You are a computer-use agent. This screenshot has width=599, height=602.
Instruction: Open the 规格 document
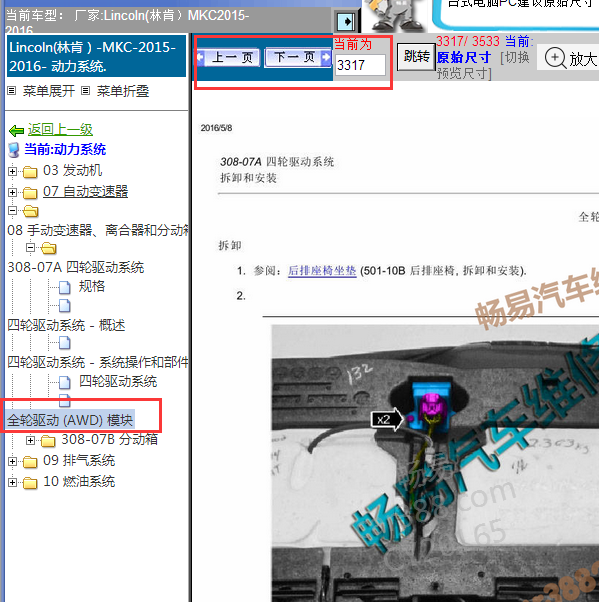[92, 286]
